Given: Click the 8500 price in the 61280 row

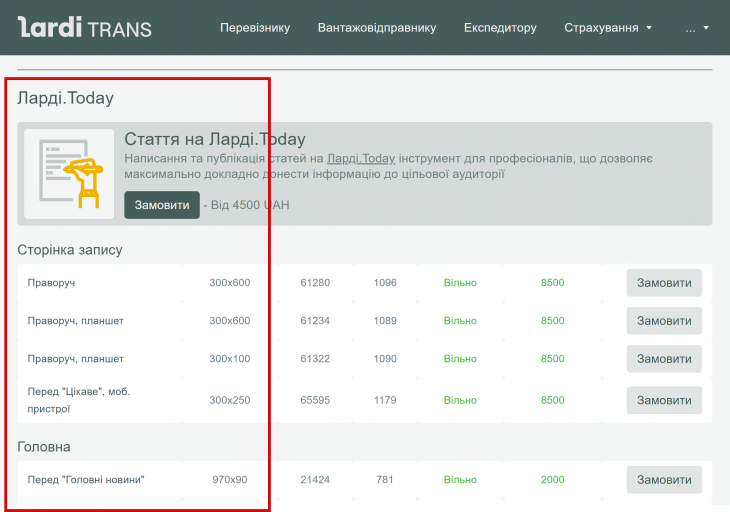Looking at the screenshot, I should pos(553,283).
